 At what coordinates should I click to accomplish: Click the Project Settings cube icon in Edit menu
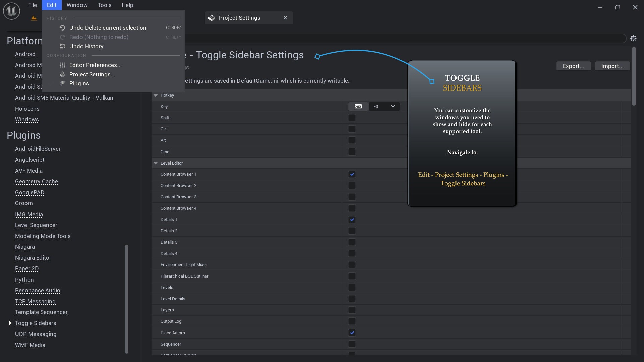tap(62, 74)
